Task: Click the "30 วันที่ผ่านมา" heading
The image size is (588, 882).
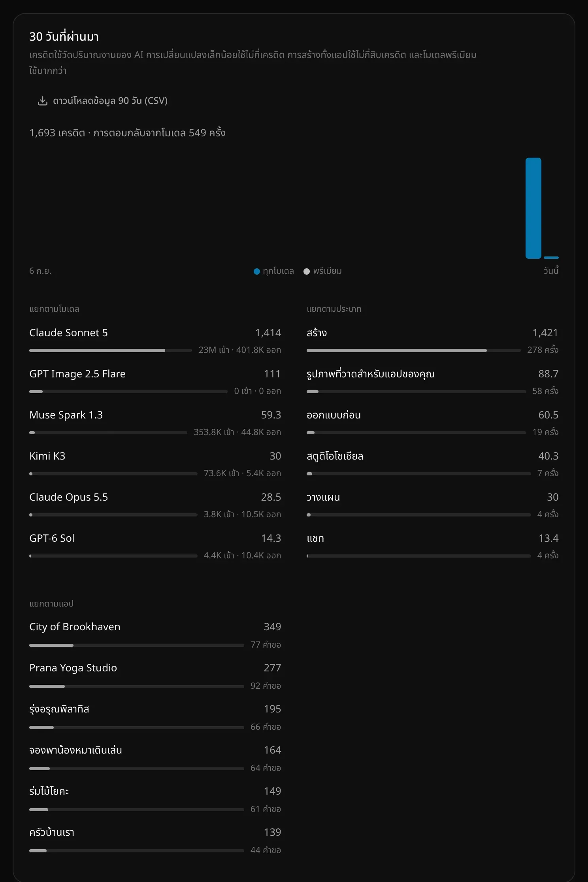Action: pos(64,36)
